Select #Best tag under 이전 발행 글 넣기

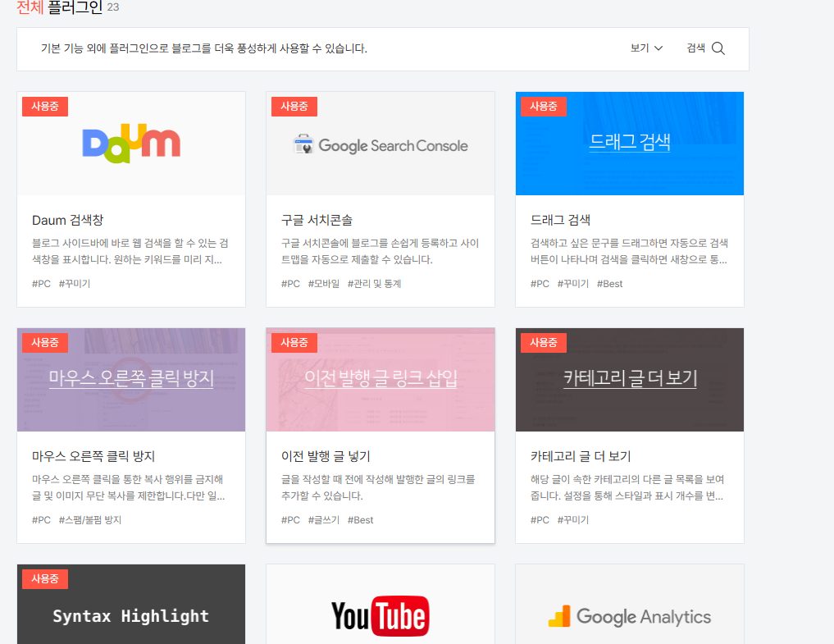360,520
